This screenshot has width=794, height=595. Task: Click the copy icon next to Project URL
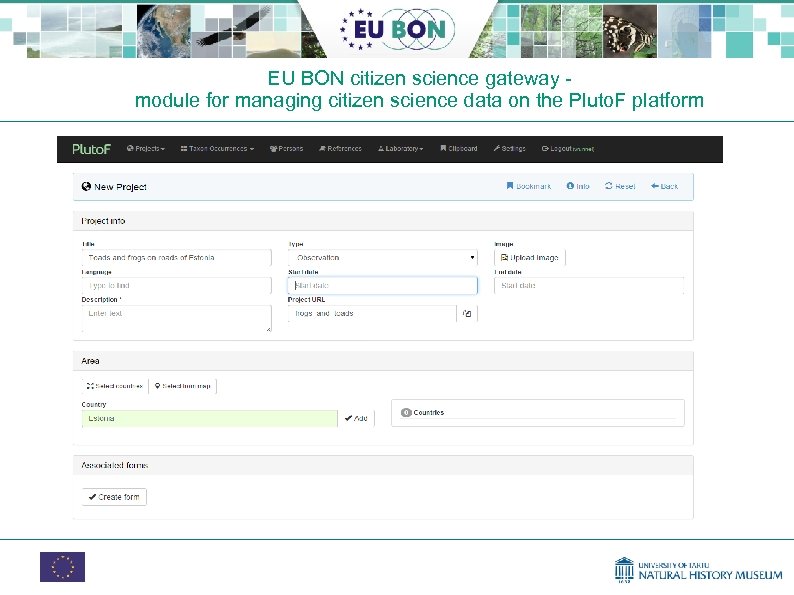click(467, 313)
